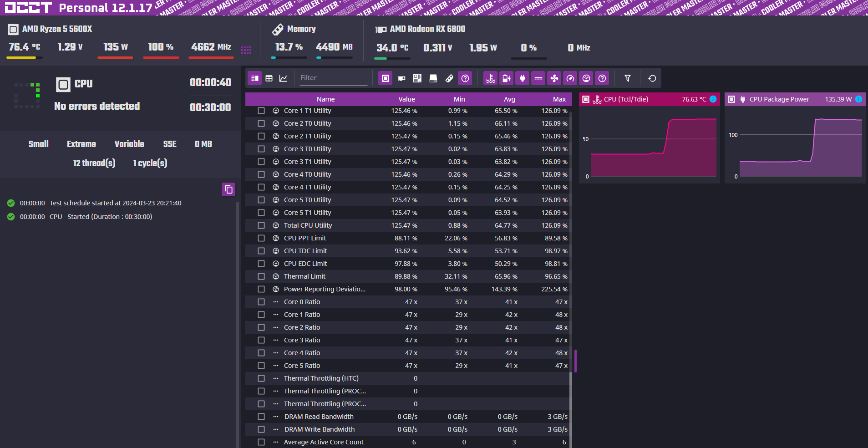
Task: Select the AMD Ryzen 5 5600X title
Action: tap(57, 29)
